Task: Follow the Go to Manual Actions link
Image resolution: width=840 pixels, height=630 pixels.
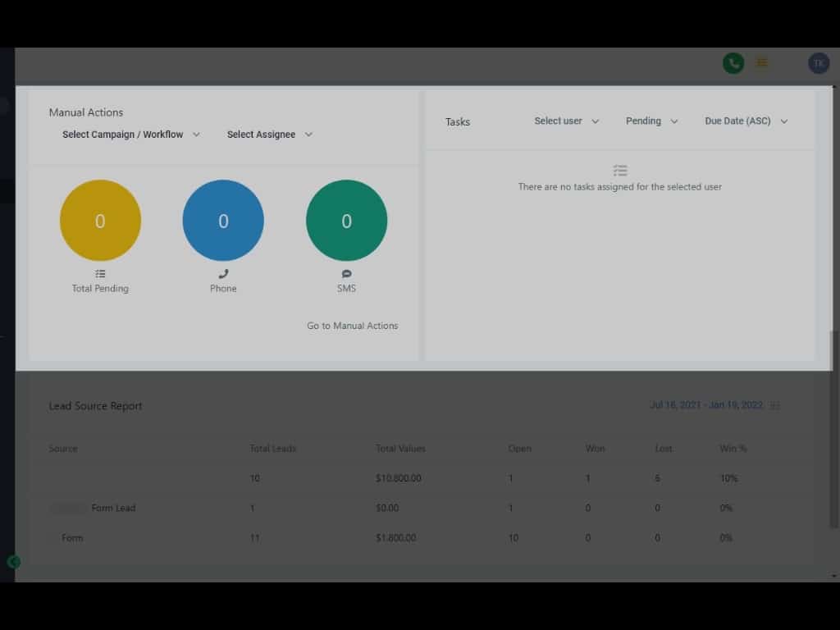Action: click(352, 326)
